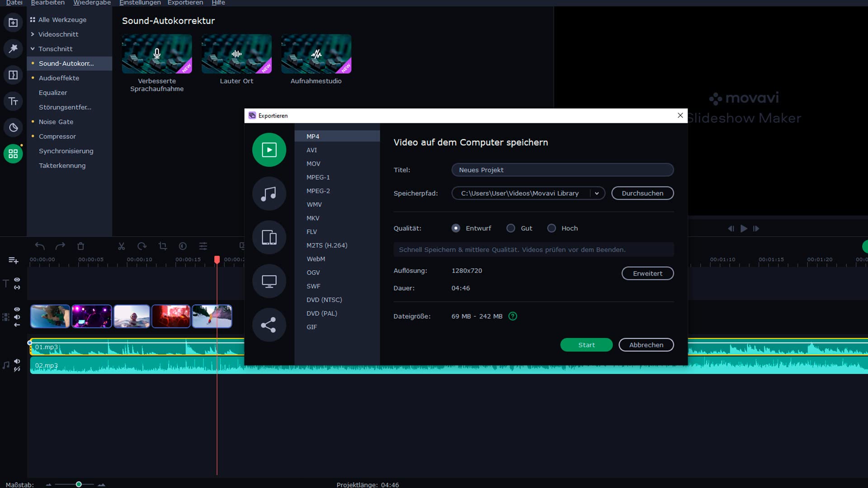Select audio export music note icon
Screen dimensions: 868x488
269,193
